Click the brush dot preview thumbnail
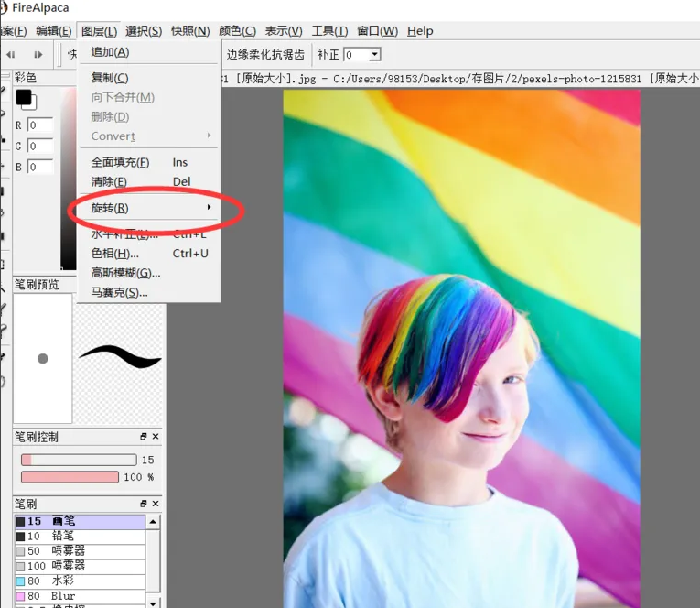The height and width of the screenshot is (608, 700). click(x=43, y=358)
